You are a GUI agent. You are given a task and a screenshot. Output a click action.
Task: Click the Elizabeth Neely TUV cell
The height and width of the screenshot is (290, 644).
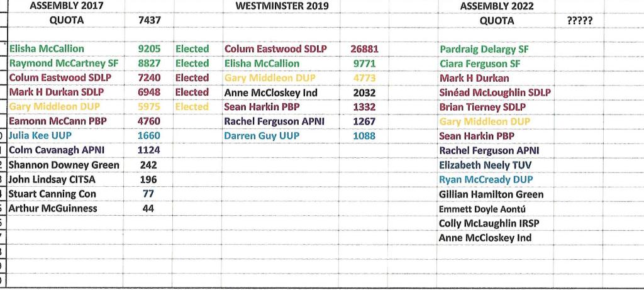click(x=485, y=165)
